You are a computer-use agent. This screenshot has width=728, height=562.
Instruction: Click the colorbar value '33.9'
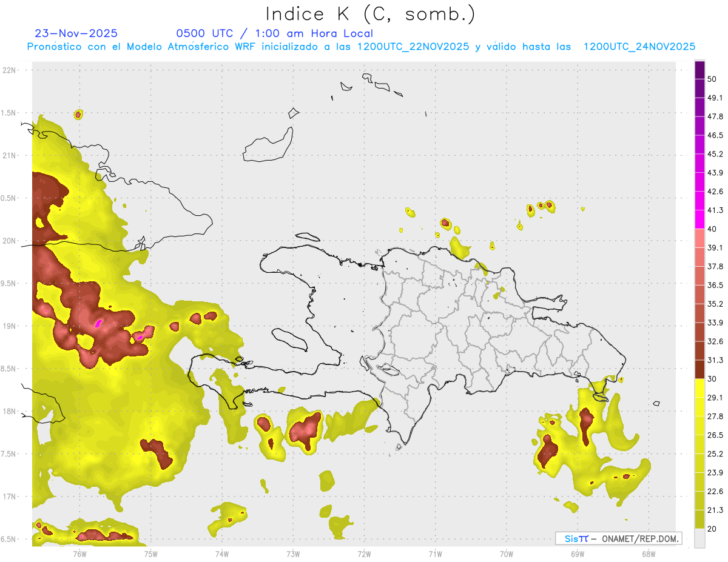pyautogui.click(x=715, y=323)
